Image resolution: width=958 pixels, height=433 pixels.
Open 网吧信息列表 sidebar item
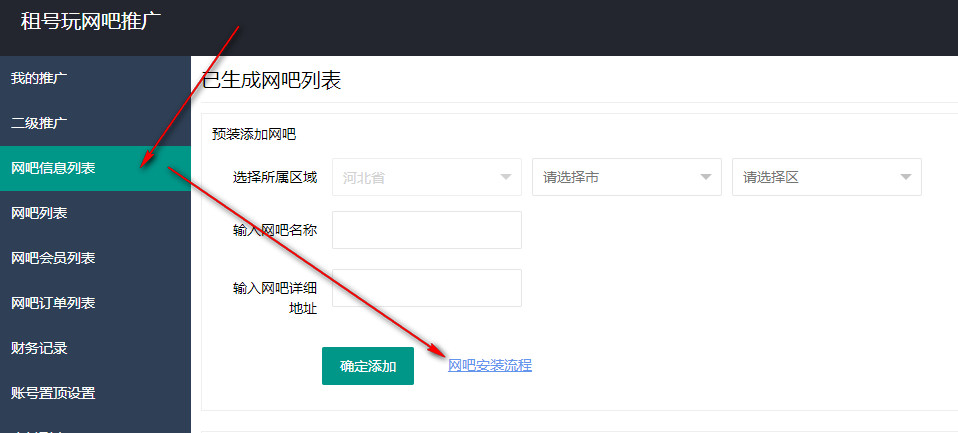(95, 169)
